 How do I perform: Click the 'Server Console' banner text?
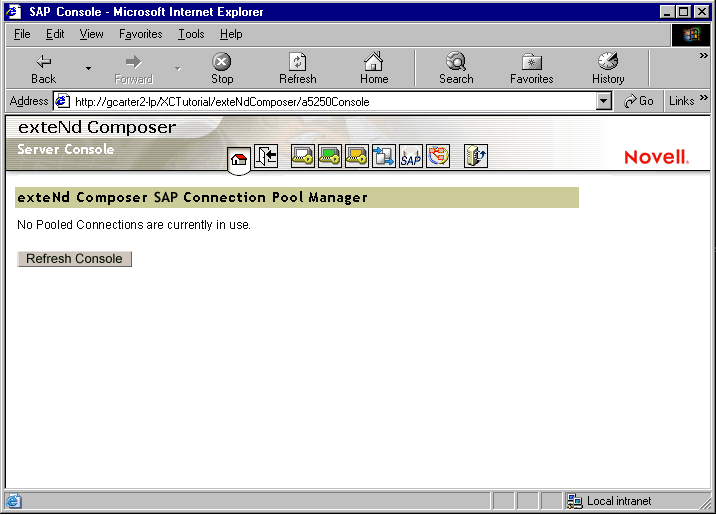66,149
